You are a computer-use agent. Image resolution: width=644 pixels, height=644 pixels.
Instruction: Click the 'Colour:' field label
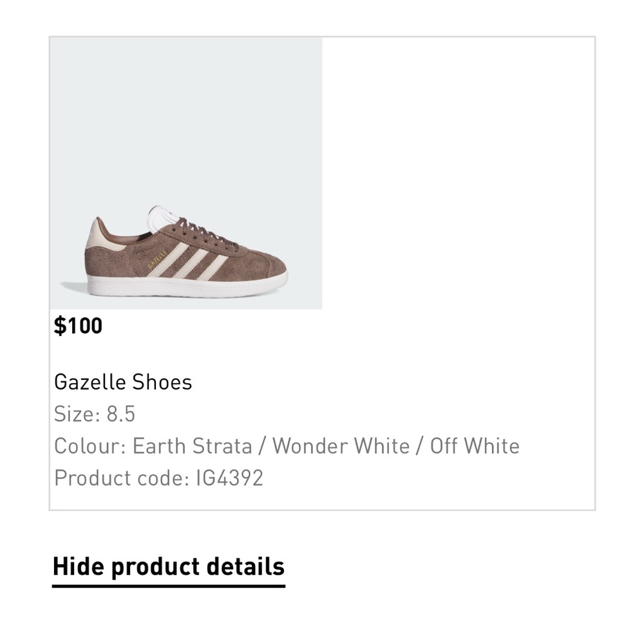click(x=88, y=445)
